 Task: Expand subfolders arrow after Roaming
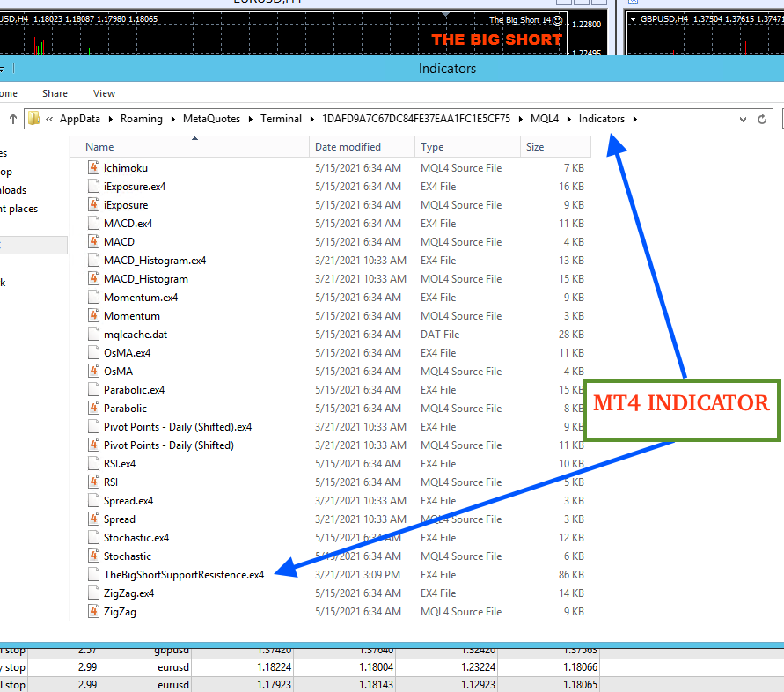coord(173,119)
